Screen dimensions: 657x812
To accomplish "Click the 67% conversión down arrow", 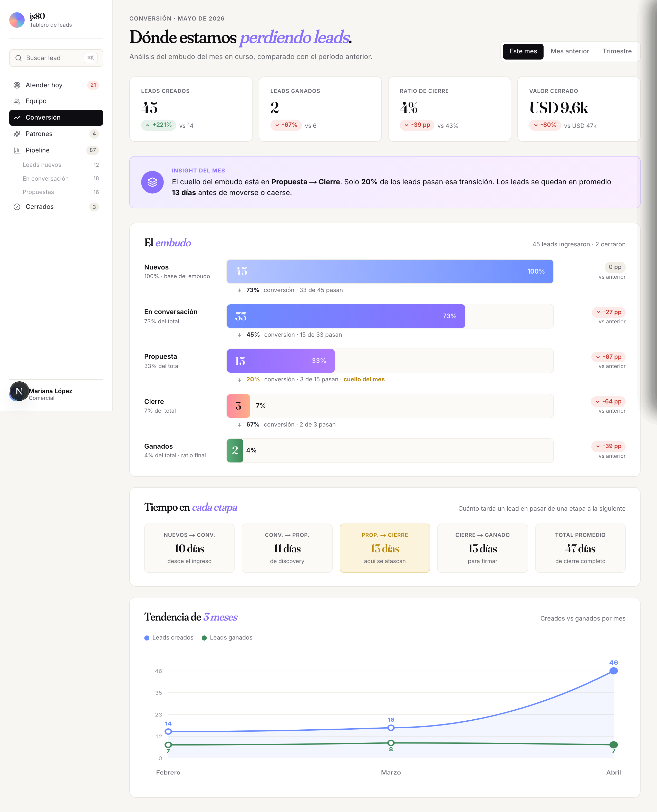I will (239, 425).
